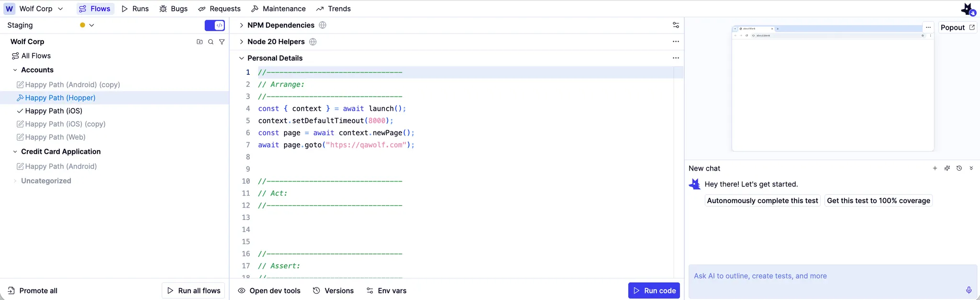Click Run all flows
This screenshot has height=300, width=980.
pos(193,290)
